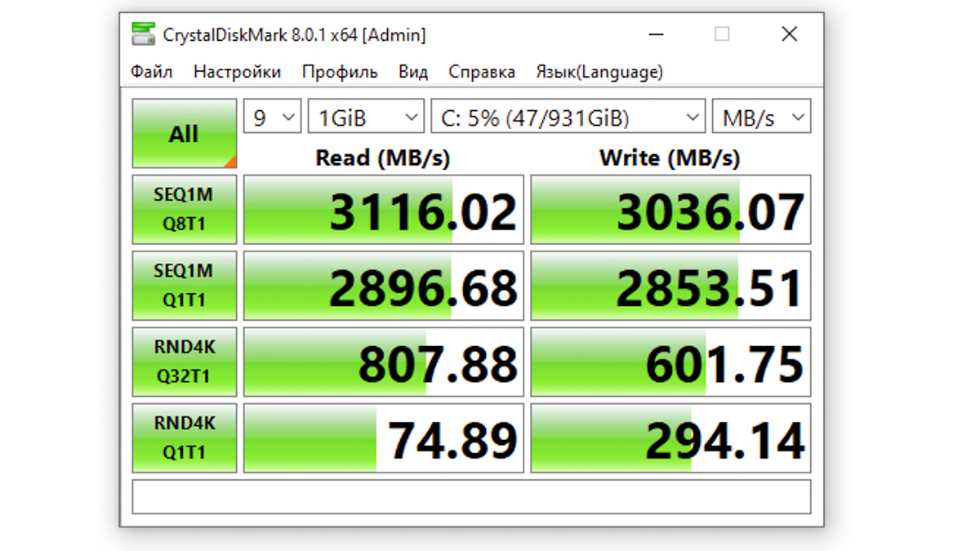980x551 pixels.
Task: Minimize the CrystalDiskMark window
Action: (657, 34)
